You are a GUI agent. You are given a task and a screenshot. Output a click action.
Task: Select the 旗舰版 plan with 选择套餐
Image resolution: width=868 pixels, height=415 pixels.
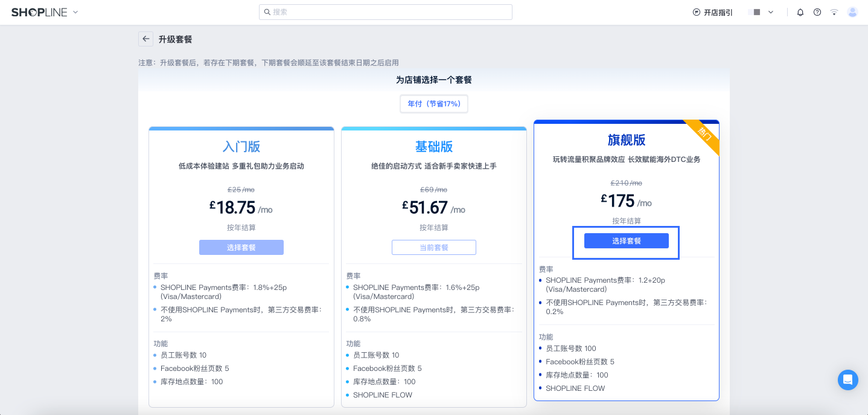[x=627, y=241]
